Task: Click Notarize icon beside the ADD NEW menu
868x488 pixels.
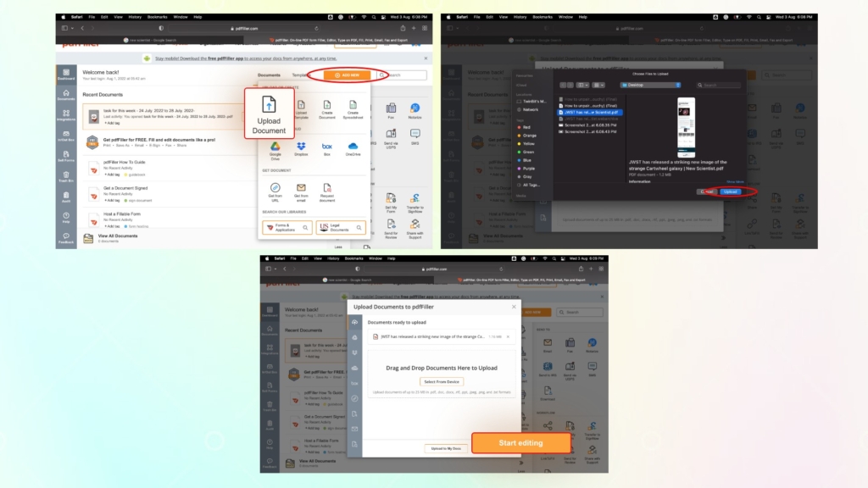Action: pos(415,111)
